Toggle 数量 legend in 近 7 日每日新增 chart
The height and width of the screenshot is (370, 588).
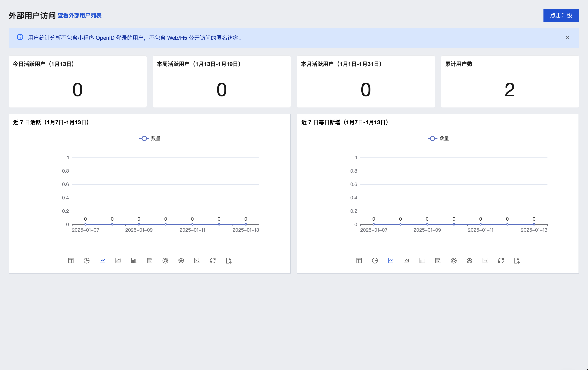tap(438, 138)
